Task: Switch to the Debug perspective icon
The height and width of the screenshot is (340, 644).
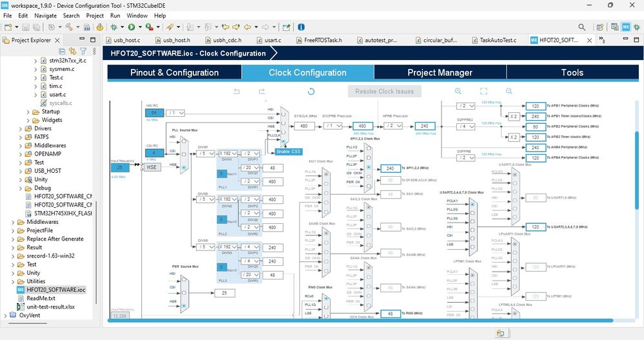Action: click(637, 27)
